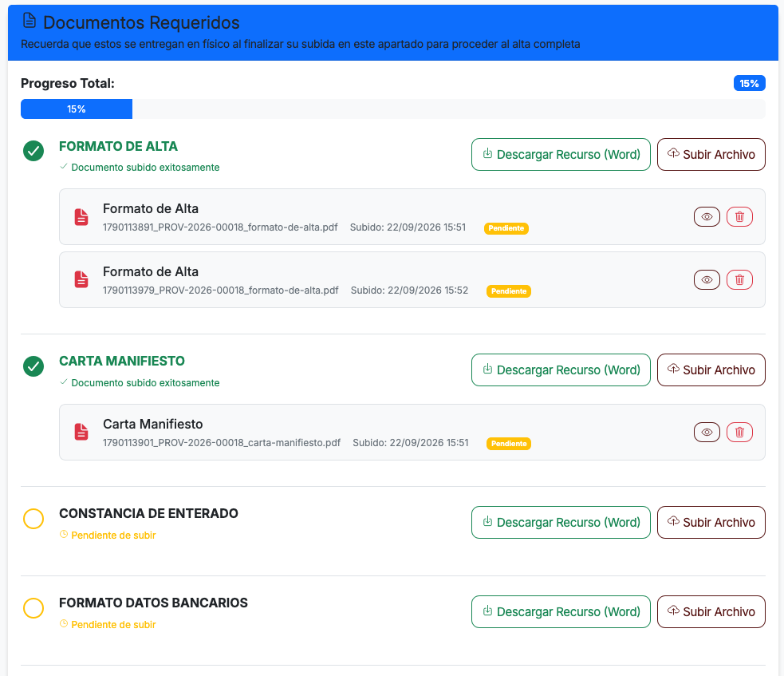Click the document icon beside Documentos Requeridos
Viewport: 784px width, 676px height.
[x=30, y=21]
